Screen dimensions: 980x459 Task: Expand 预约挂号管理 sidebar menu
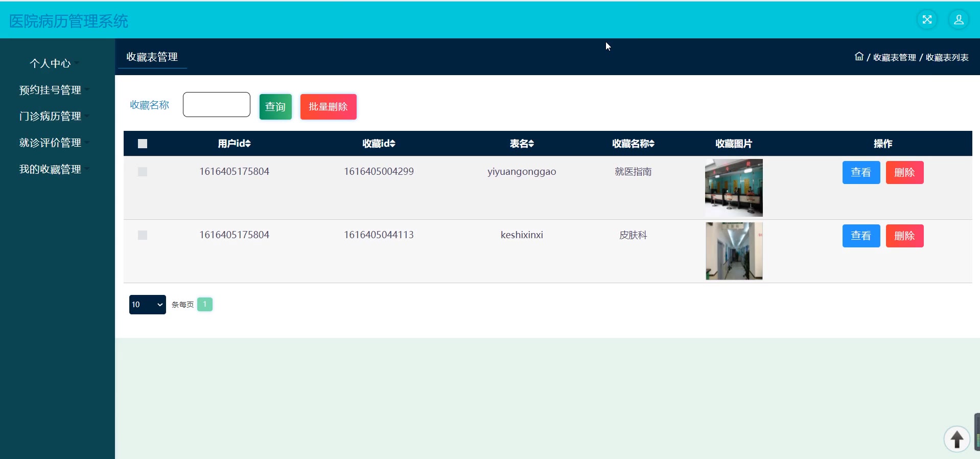pos(50,90)
